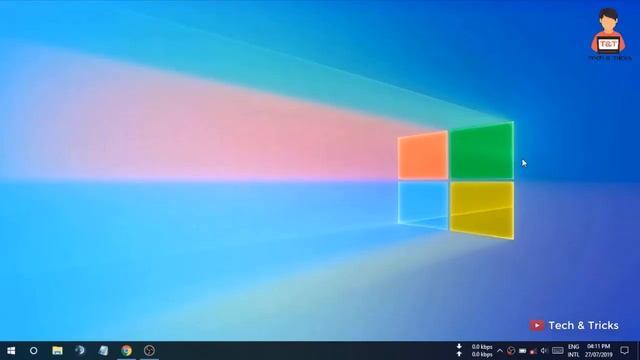Screen dimensions: 640x360
Task: Open Cortana search circle
Action: [33, 351]
